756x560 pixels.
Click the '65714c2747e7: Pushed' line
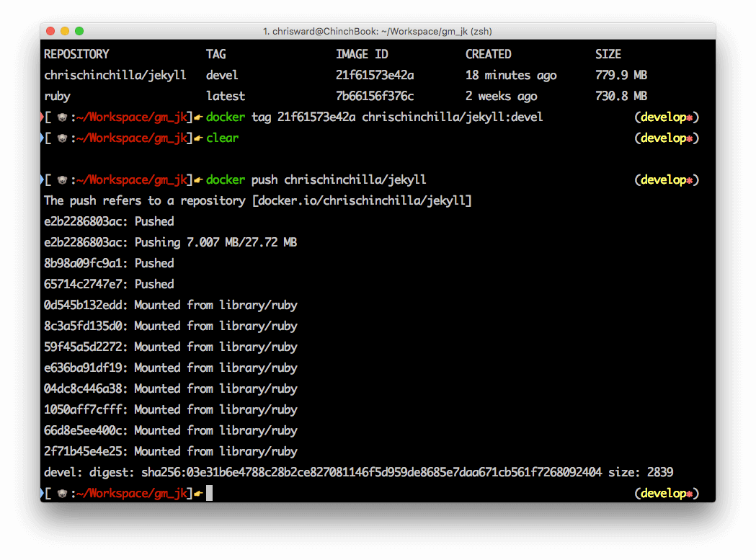coord(109,284)
